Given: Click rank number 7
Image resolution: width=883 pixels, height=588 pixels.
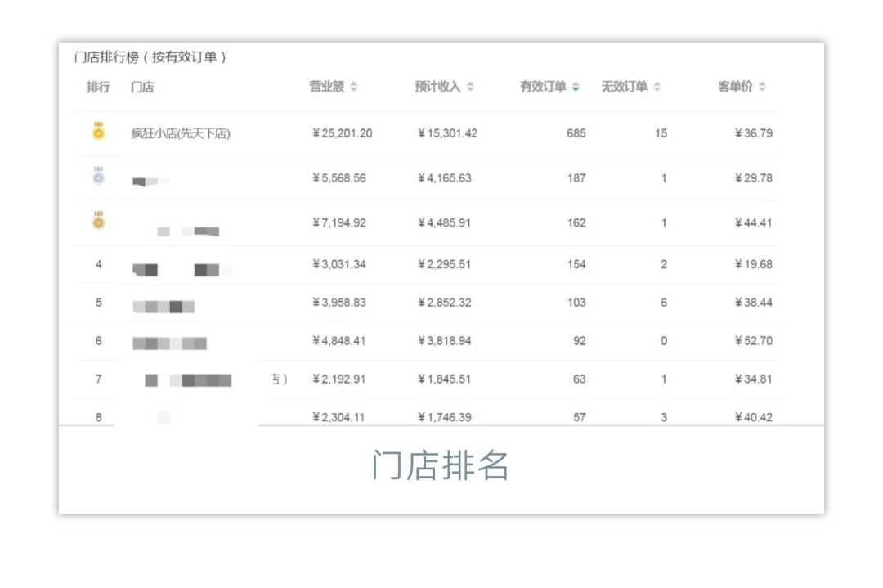Looking at the screenshot, I should [x=99, y=379].
